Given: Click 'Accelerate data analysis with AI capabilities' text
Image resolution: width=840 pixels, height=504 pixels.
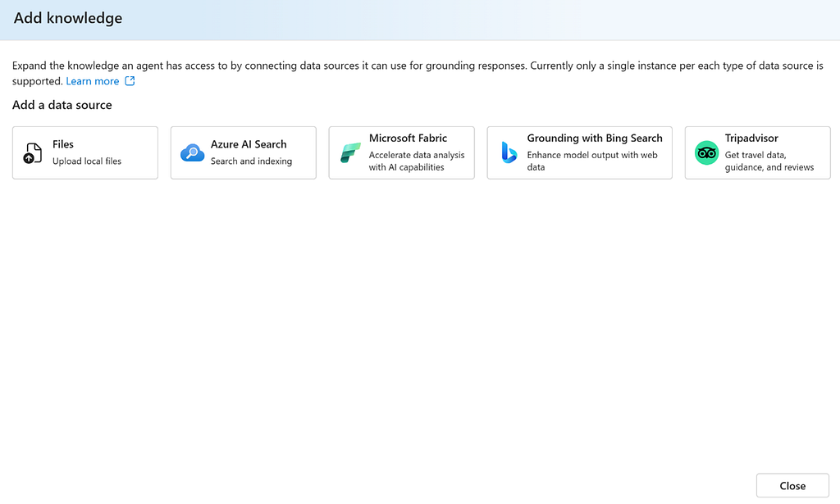Looking at the screenshot, I should point(417,161).
